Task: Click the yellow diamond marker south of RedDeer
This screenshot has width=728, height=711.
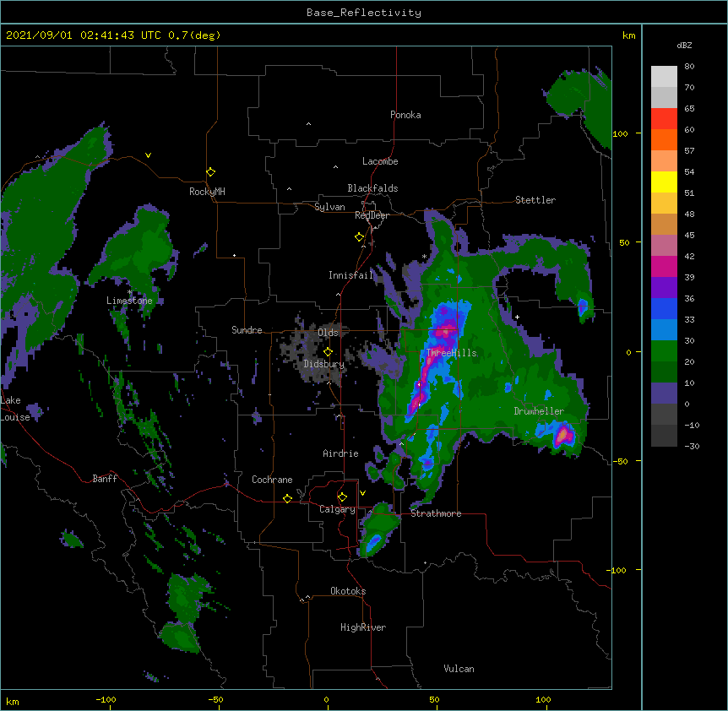Action: tap(359, 237)
